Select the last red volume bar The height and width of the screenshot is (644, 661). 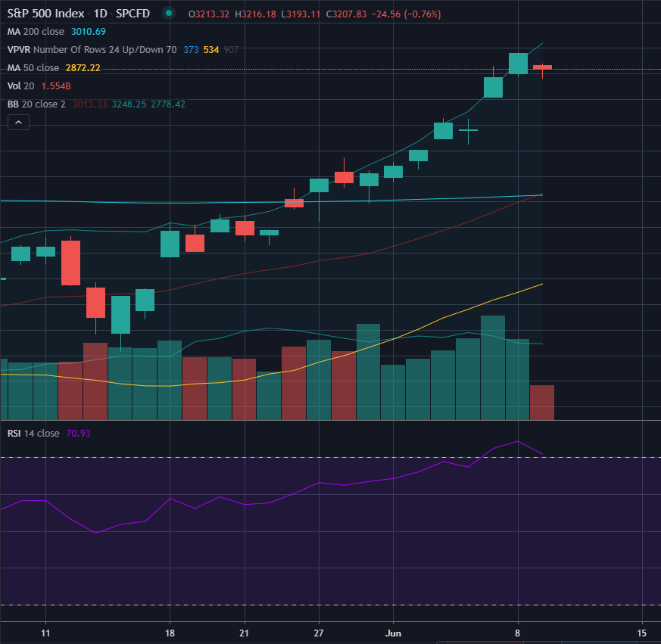click(542, 403)
